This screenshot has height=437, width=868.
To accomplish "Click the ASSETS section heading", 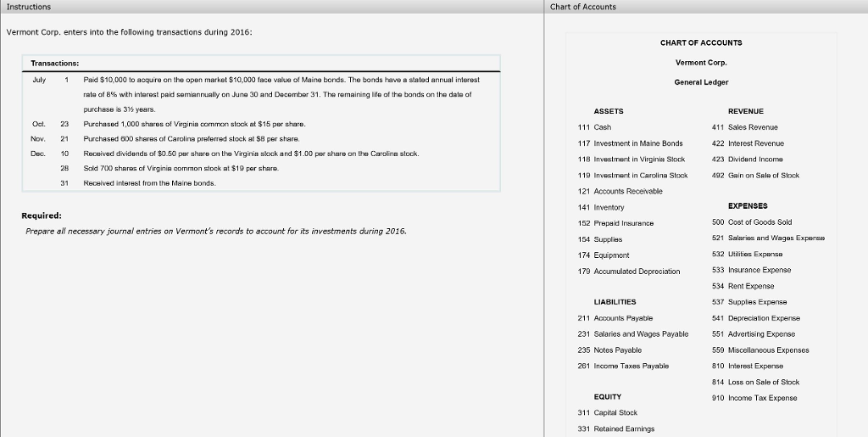I will pyautogui.click(x=609, y=111).
